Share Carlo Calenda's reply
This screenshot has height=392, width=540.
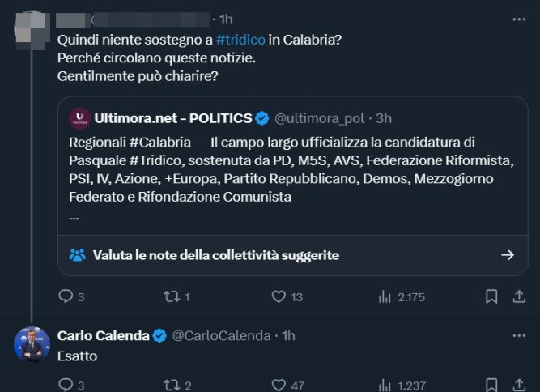click(x=518, y=386)
